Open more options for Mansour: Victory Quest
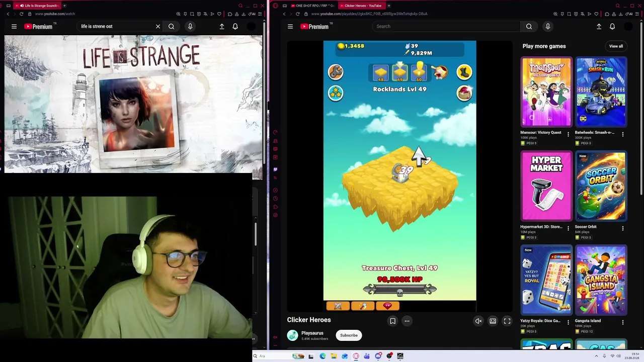 (568, 134)
